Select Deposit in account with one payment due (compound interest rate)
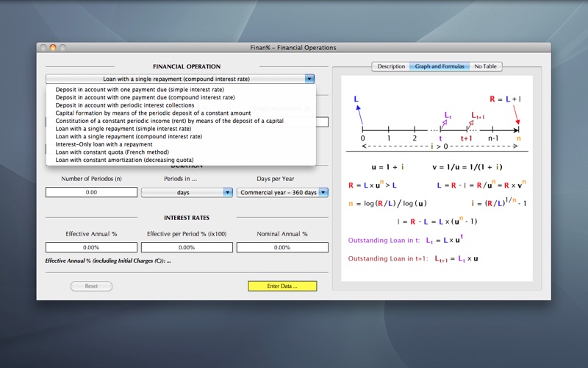This screenshot has height=368, width=588. click(145, 97)
